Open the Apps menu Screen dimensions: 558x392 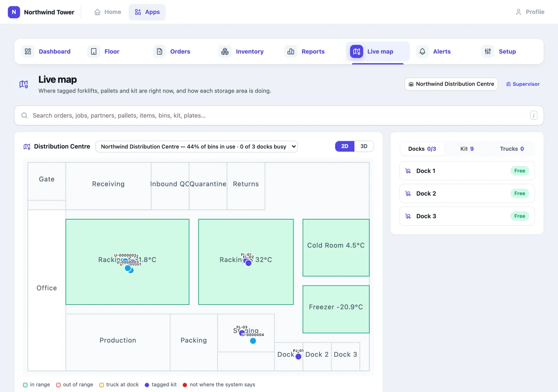[x=147, y=12]
